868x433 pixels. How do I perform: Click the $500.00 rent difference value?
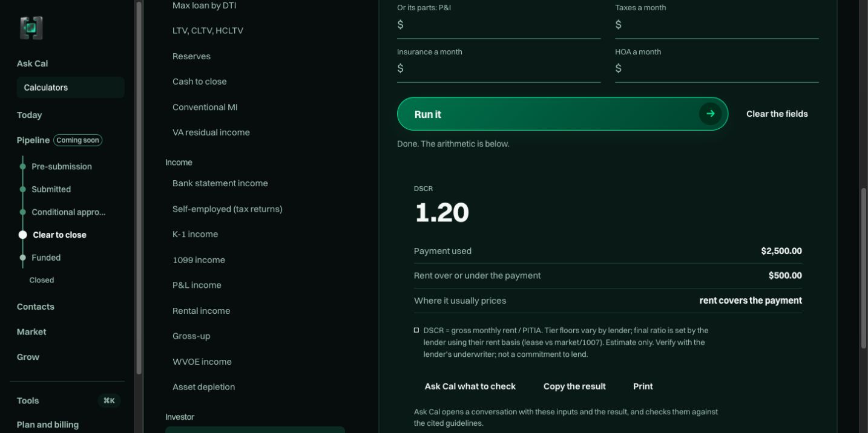point(785,276)
